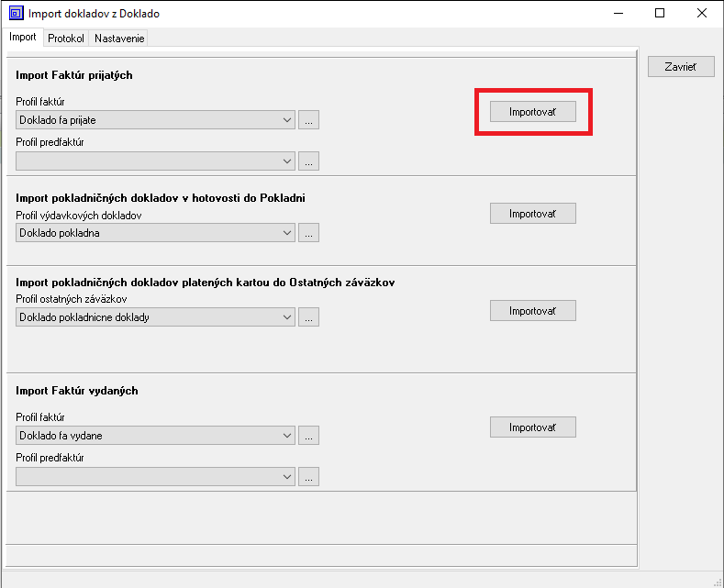Viewport: 724px width, 588px height.
Task: Click the application icon in the title bar
Action: coord(17,13)
